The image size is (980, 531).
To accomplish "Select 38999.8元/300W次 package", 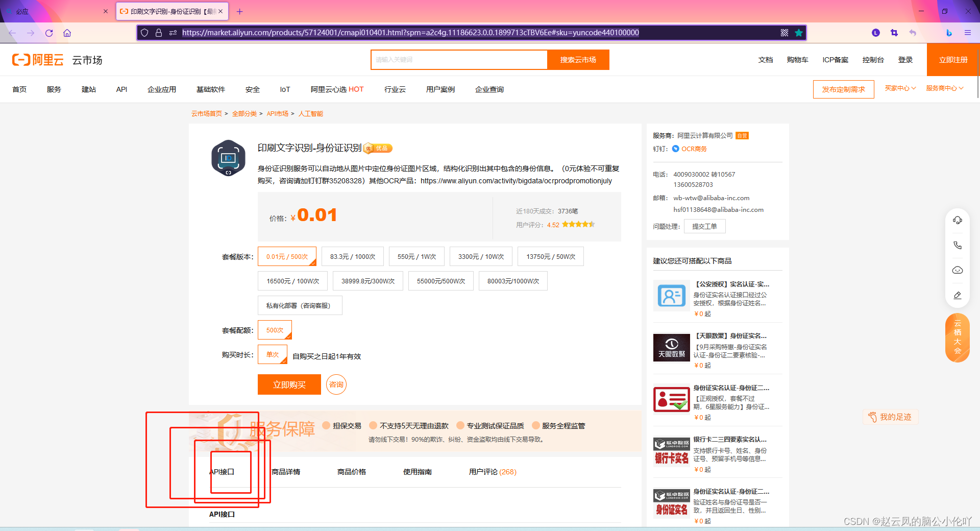I will [368, 281].
